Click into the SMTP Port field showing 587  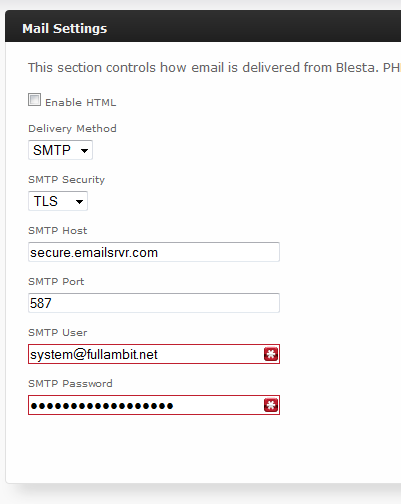click(x=154, y=303)
